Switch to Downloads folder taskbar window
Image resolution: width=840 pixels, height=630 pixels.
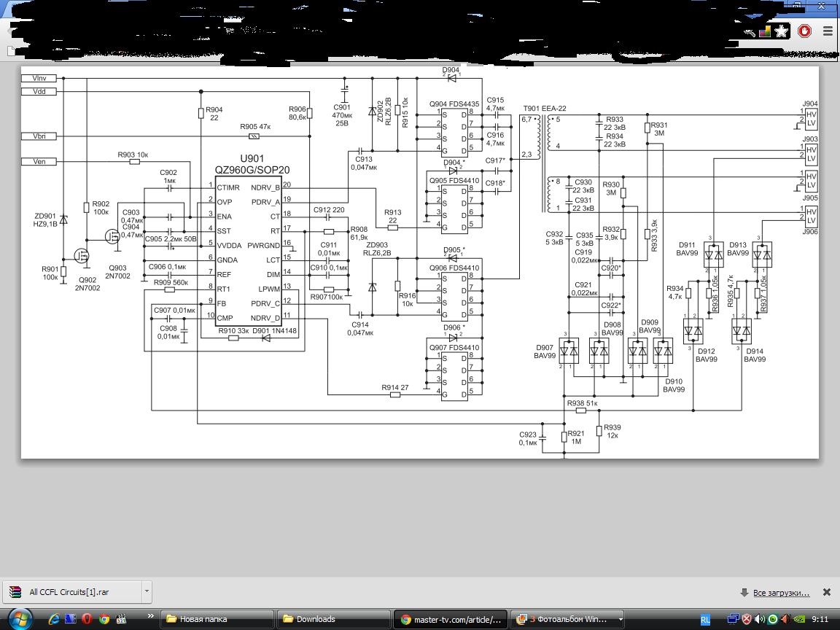coord(332,619)
